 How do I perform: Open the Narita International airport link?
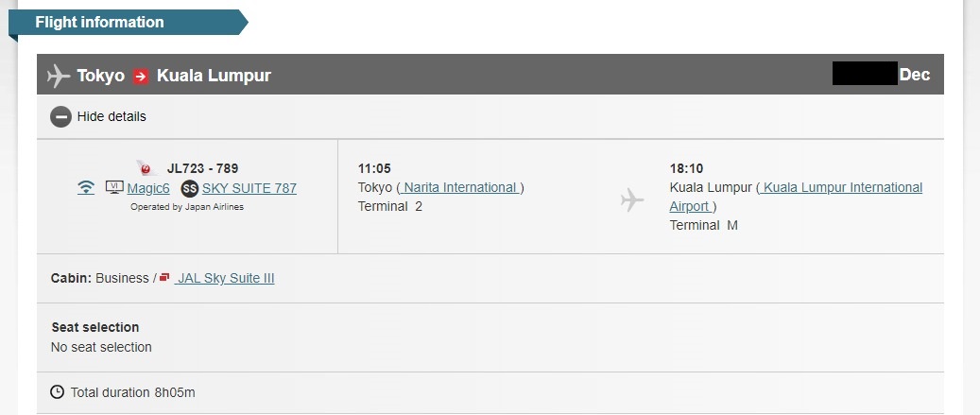(x=460, y=187)
